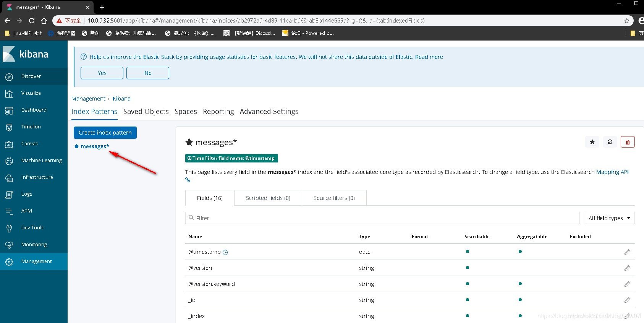Image resolution: width=644 pixels, height=323 pixels.
Task: Click Create index pattern button
Action: click(x=105, y=133)
